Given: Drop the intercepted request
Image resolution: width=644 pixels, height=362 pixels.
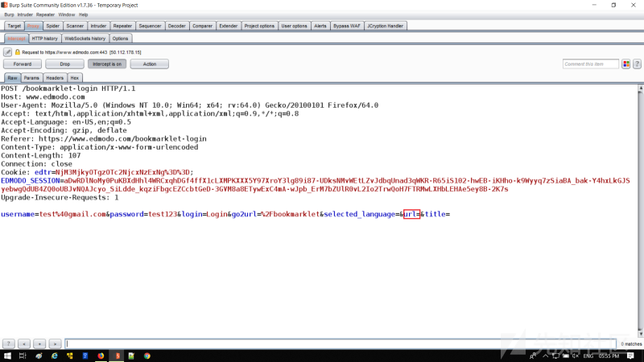Looking at the screenshot, I should click(x=65, y=64).
